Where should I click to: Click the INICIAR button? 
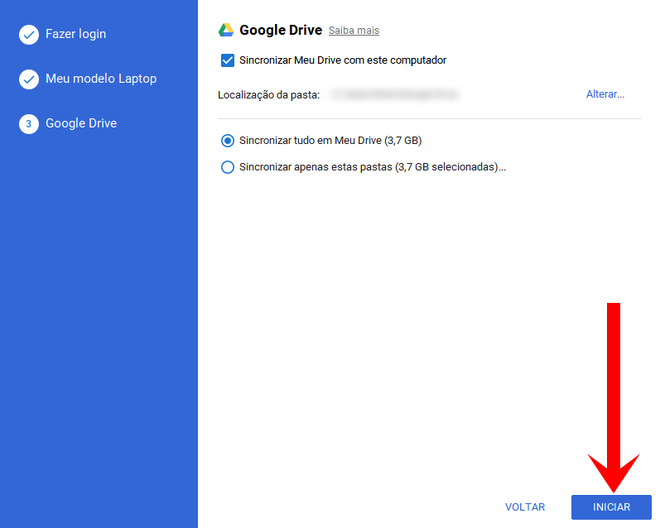click(611, 507)
